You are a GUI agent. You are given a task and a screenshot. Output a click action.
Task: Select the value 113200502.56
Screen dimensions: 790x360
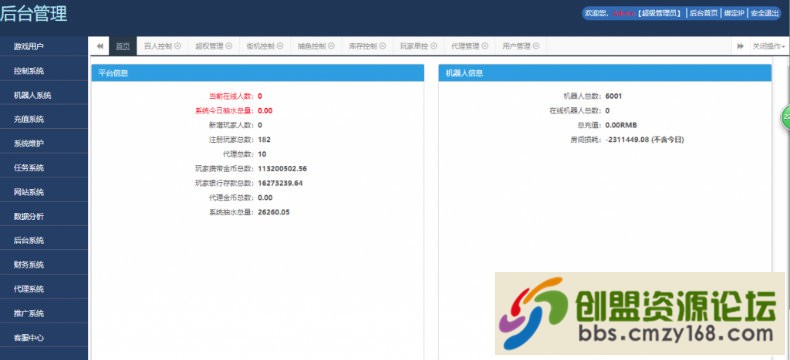(x=282, y=169)
